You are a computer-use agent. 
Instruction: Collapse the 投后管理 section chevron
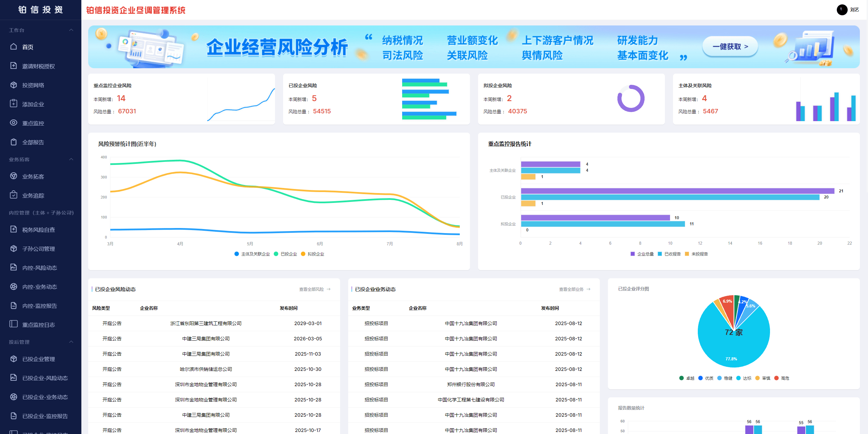coord(71,342)
